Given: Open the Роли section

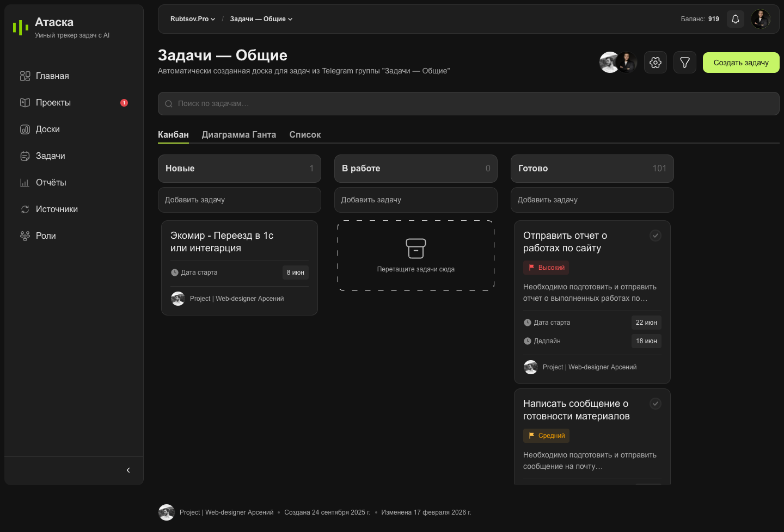Looking at the screenshot, I should (x=74, y=236).
